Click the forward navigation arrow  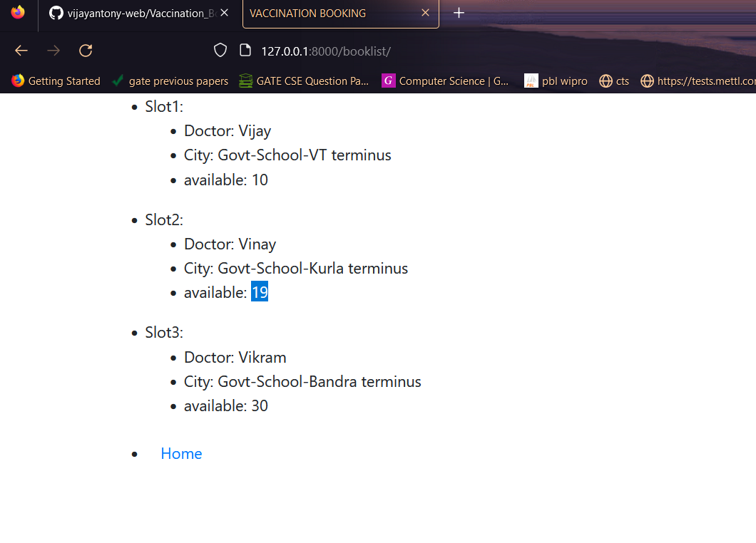[x=53, y=50]
